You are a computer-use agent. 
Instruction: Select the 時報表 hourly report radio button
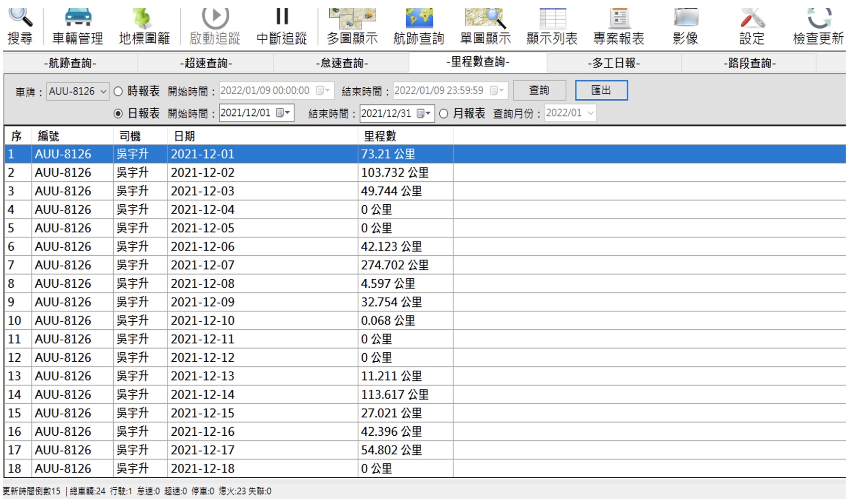[118, 91]
